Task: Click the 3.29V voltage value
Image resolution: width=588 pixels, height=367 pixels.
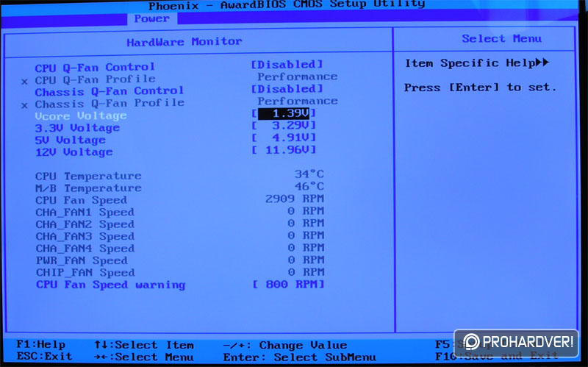Action: (x=284, y=125)
